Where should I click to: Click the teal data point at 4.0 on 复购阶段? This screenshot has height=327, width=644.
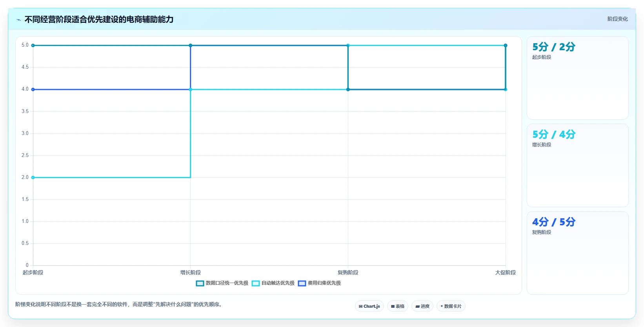pyautogui.click(x=348, y=90)
